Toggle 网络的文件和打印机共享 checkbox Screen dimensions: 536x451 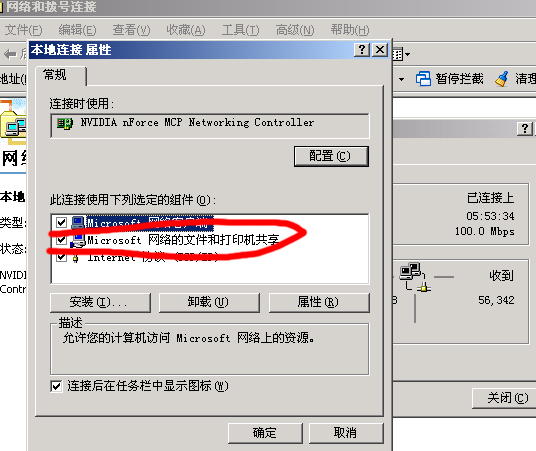tap(62, 240)
